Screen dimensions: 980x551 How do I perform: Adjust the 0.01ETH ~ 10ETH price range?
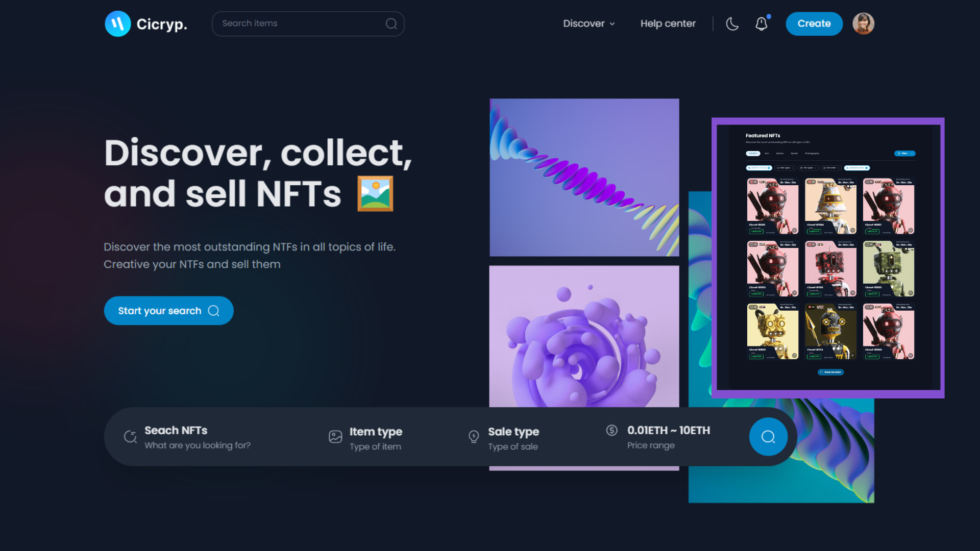(669, 437)
